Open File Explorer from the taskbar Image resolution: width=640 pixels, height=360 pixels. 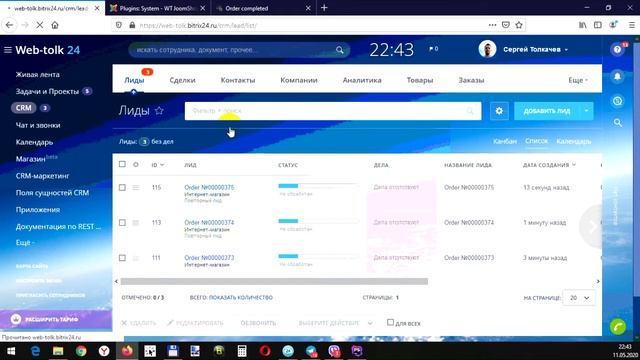click(58, 351)
